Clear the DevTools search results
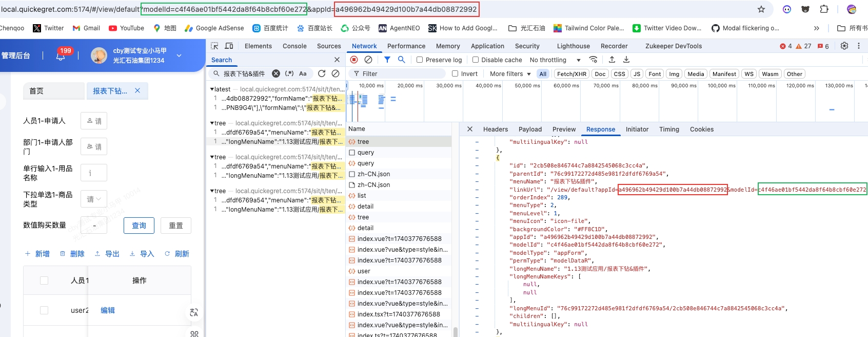This screenshot has width=868, height=337. click(x=336, y=73)
